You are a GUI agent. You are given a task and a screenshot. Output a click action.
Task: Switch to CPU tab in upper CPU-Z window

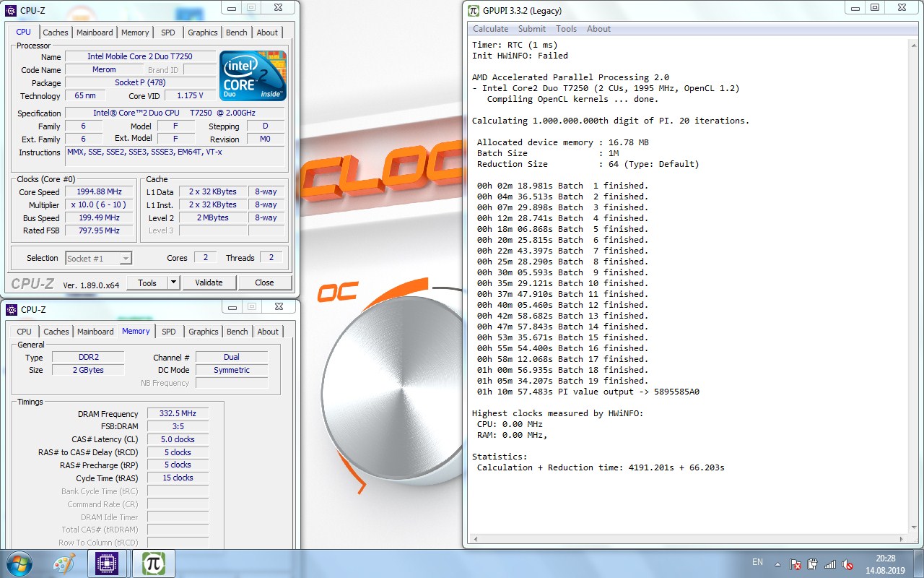(x=24, y=32)
